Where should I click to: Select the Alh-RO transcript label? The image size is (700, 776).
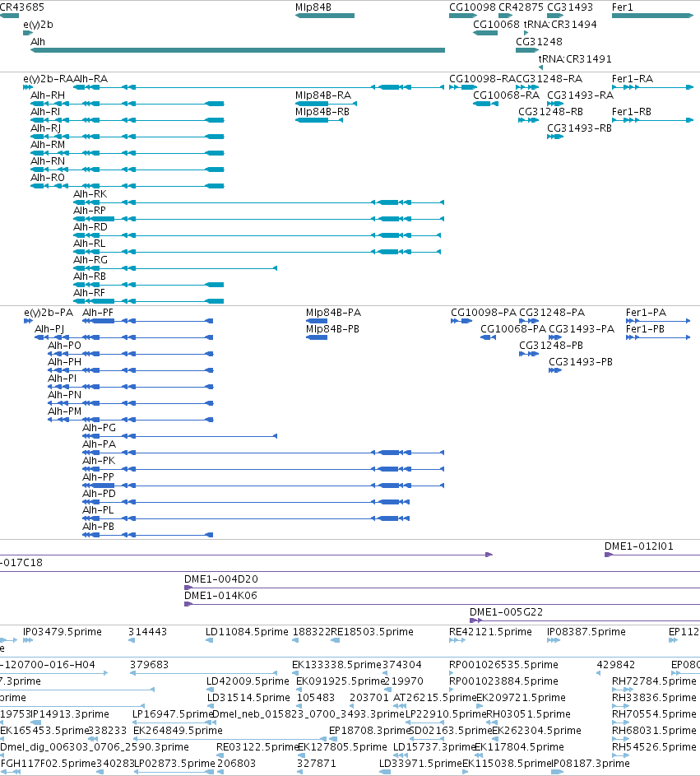(48, 178)
